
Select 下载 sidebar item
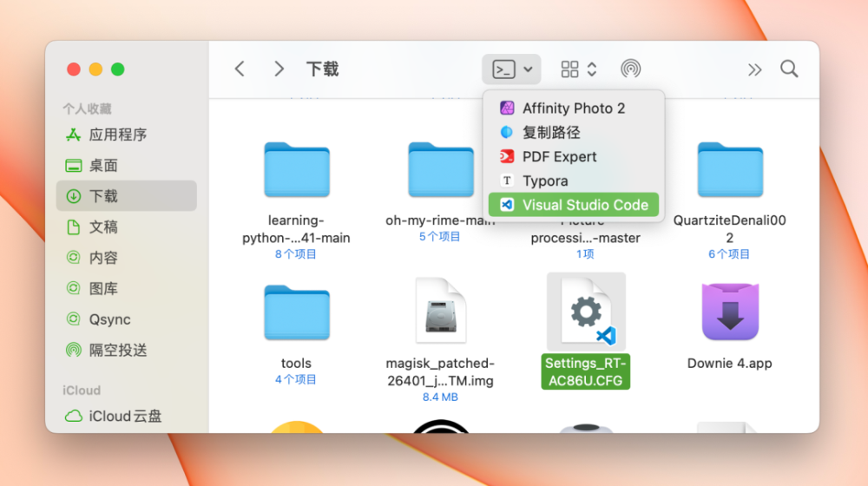126,196
